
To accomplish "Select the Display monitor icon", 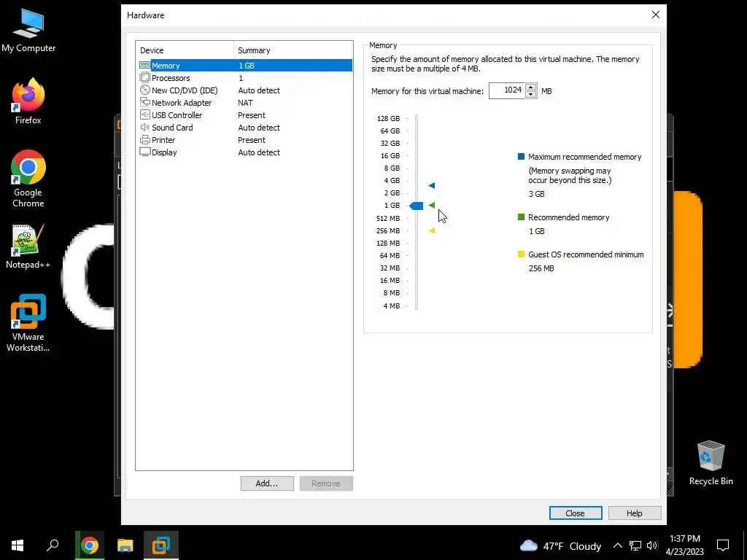I will pyautogui.click(x=145, y=152).
